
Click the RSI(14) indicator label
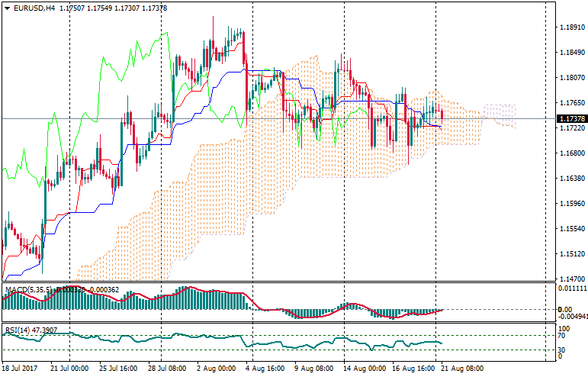click(21, 330)
